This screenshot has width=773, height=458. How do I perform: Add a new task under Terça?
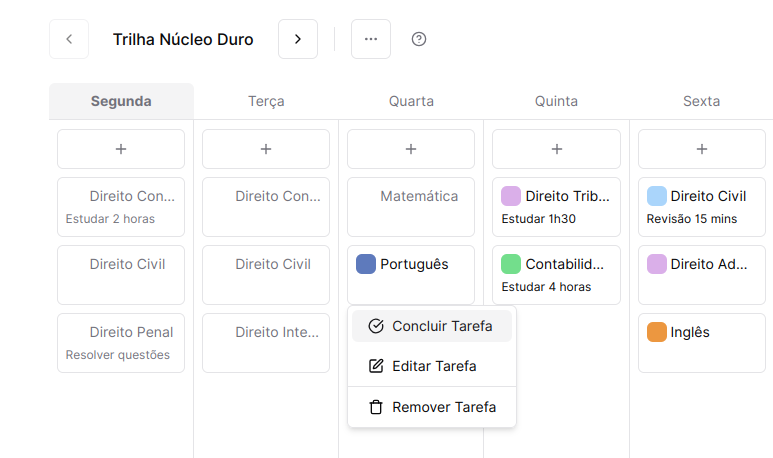pyautogui.click(x=266, y=149)
